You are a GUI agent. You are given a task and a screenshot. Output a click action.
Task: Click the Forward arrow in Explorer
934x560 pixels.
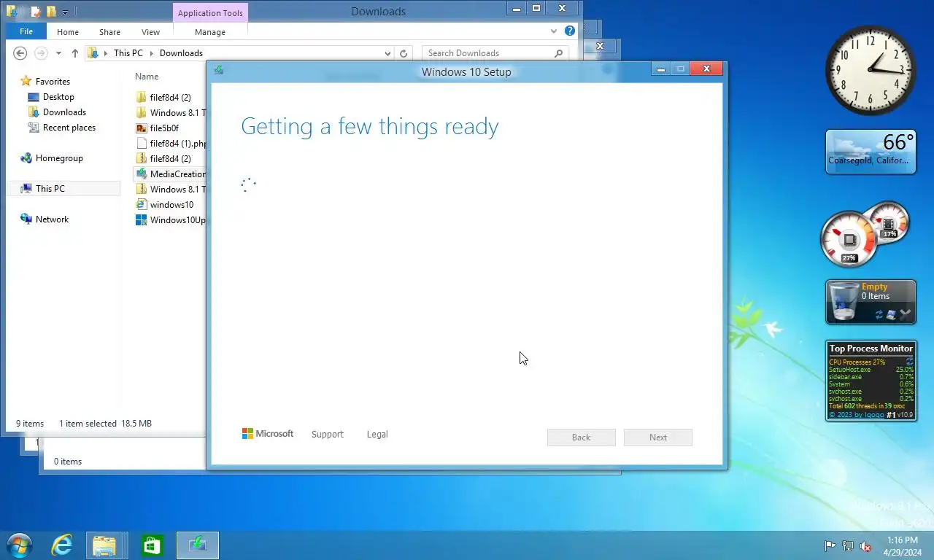(41, 53)
